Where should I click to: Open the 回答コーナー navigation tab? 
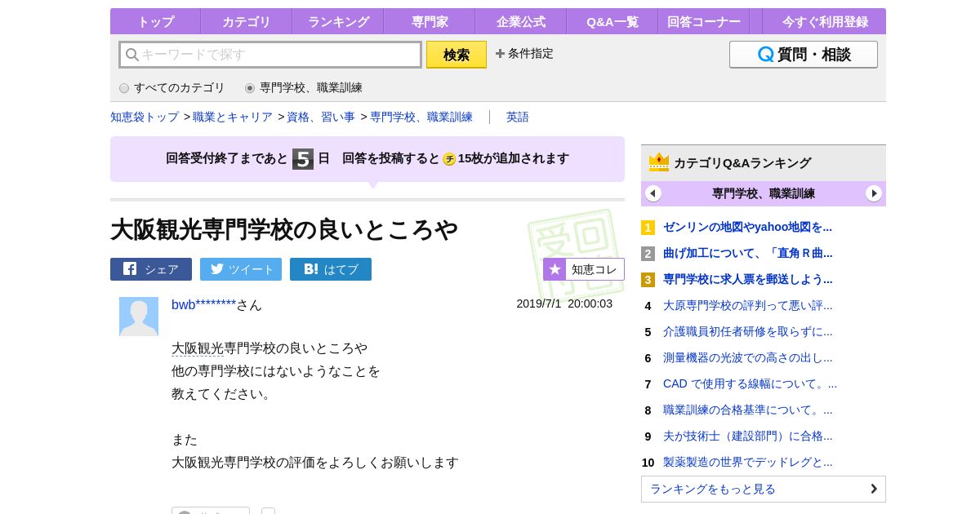(x=703, y=22)
